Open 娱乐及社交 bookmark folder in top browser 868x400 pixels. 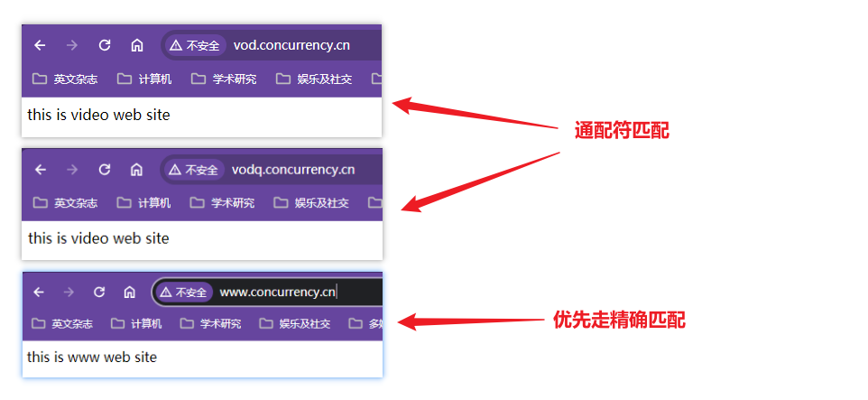click(x=314, y=79)
